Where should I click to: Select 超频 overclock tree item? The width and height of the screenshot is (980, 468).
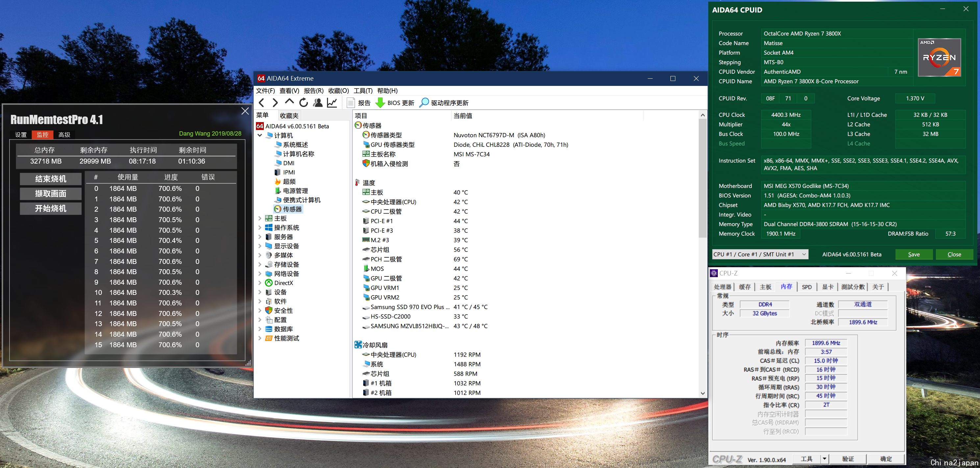285,181
